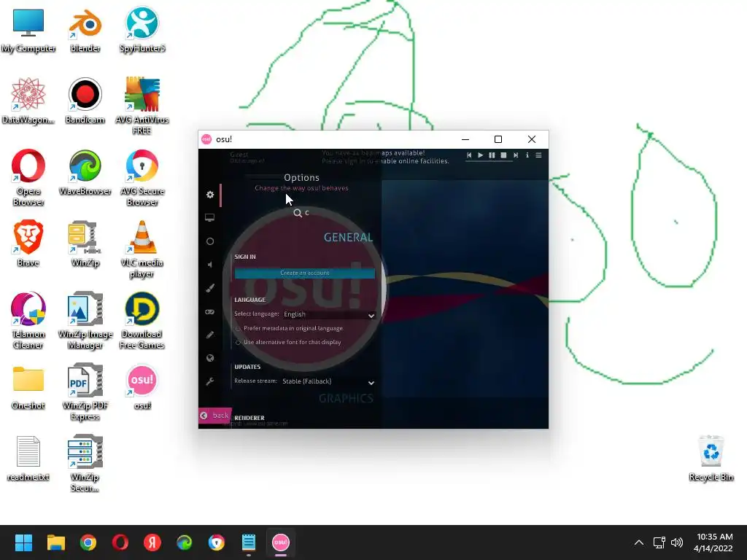Image resolution: width=747 pixels, height=560 pixels.
Task: Skip to previous track in osu! player
Action: (x=469, y=155)
